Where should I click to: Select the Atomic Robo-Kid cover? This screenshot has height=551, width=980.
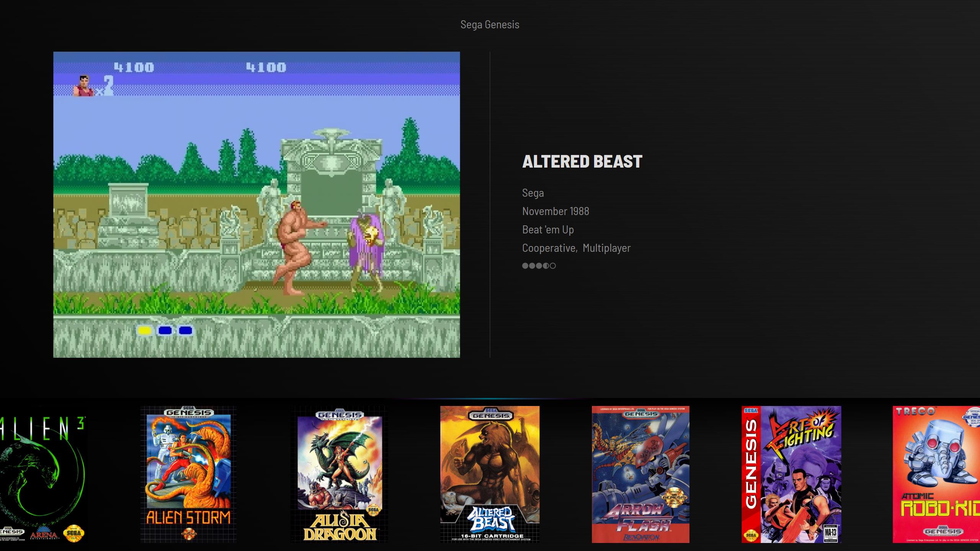coord(936,474)
